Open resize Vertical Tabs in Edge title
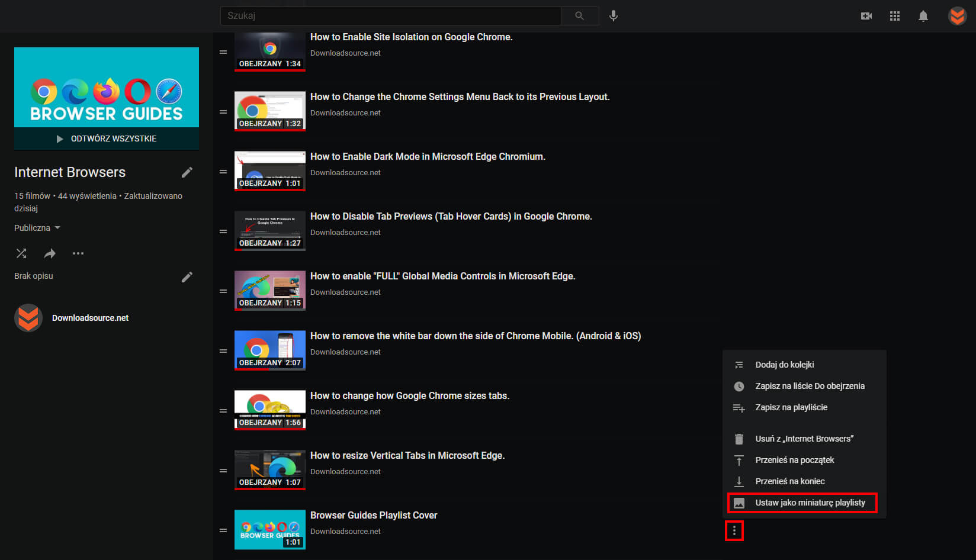This screenshot has width=976, height=560. (x=407, y=455)
